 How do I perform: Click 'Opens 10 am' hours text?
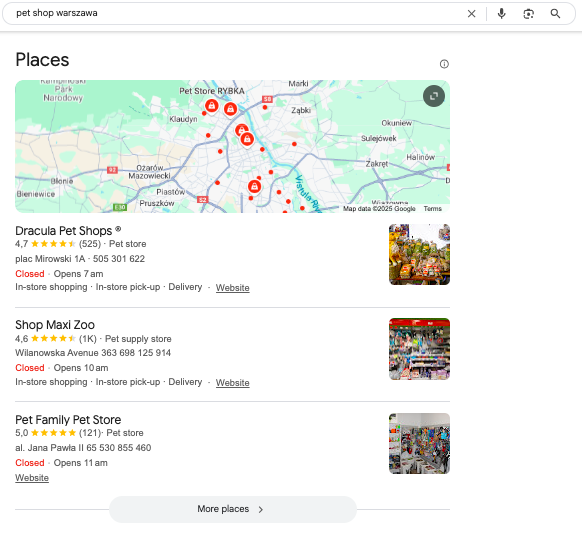point(81,368)
